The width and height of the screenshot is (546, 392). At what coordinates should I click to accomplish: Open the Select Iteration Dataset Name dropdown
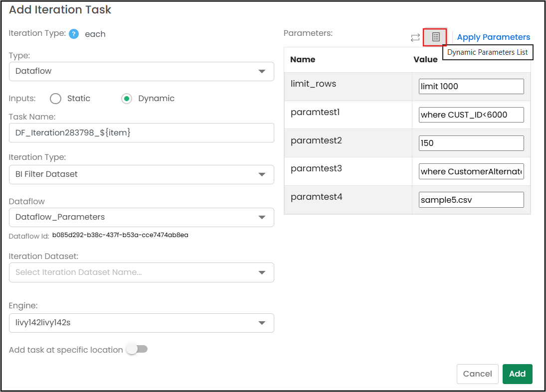tap(142, 272)
